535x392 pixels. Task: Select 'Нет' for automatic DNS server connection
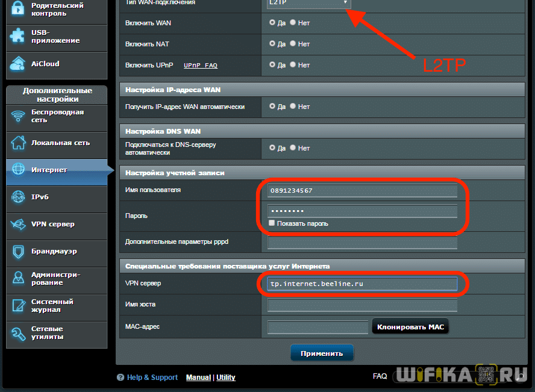pyautogui.click(x=293, y=148)
